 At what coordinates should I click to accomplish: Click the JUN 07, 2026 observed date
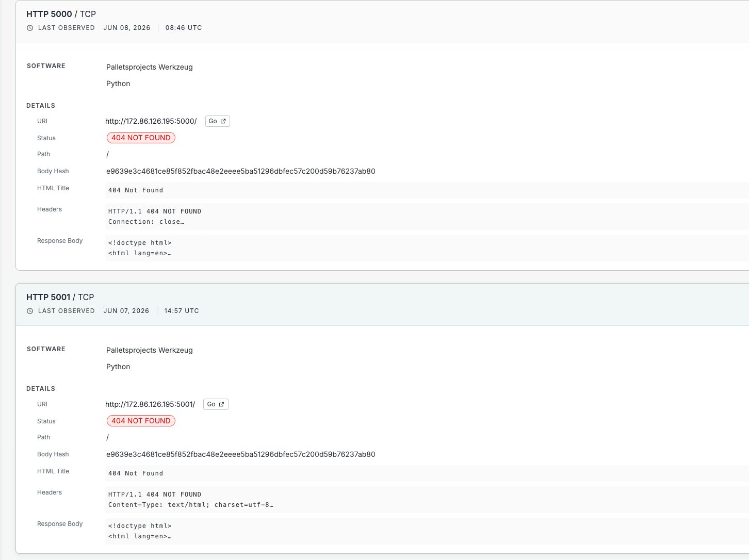coord(126,311)
